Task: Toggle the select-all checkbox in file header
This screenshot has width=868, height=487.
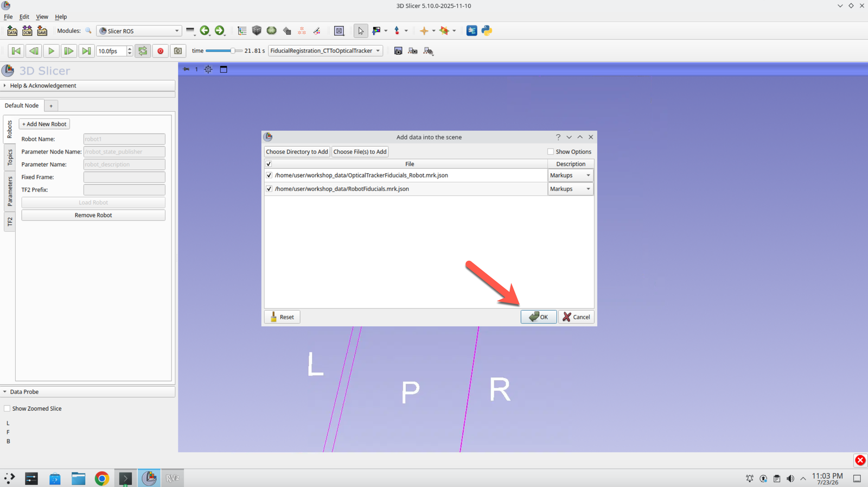Action: [x=269, y=164]
